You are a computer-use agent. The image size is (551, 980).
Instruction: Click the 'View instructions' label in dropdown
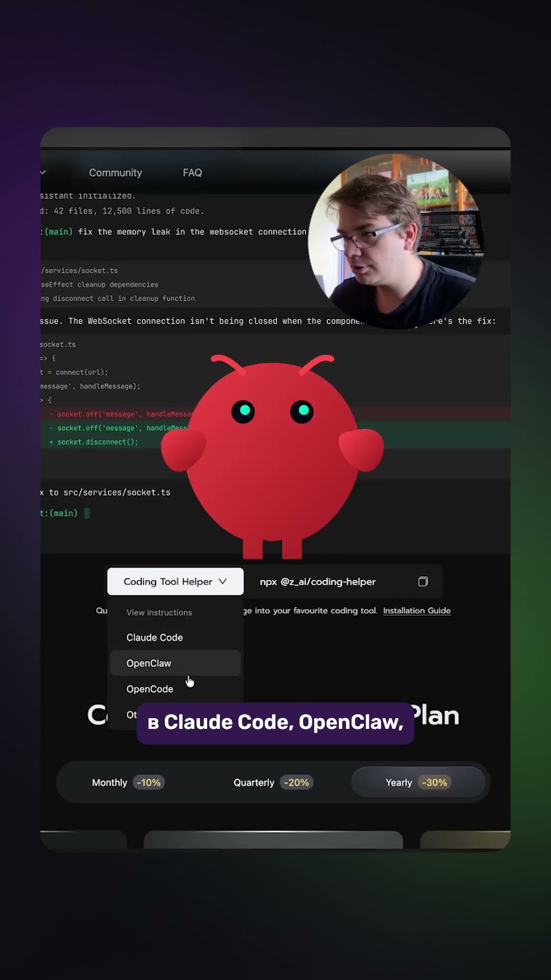159,612
